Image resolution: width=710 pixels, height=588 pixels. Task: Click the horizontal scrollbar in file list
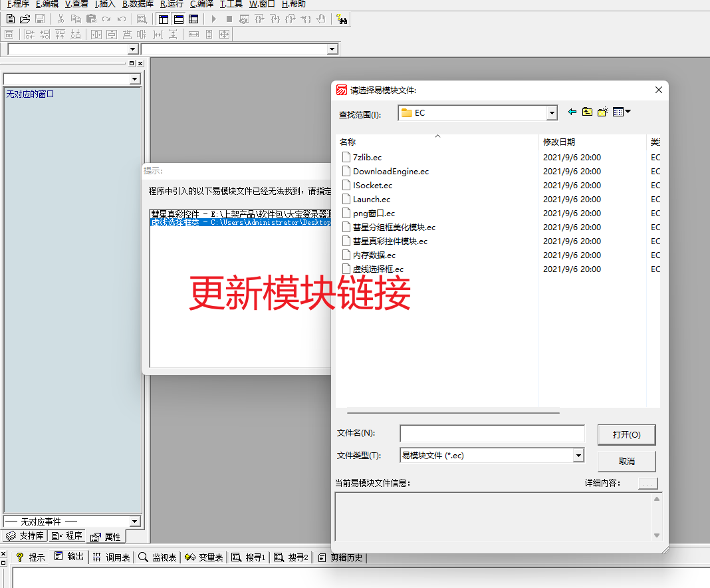coord(452,413)
